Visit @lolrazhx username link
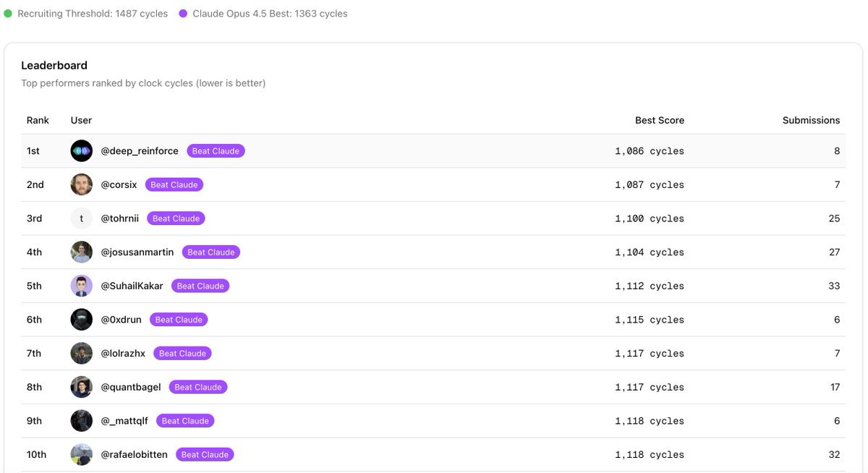Image resolution: width=868 pixels, height=473 pixels. (x=123, y=354)
